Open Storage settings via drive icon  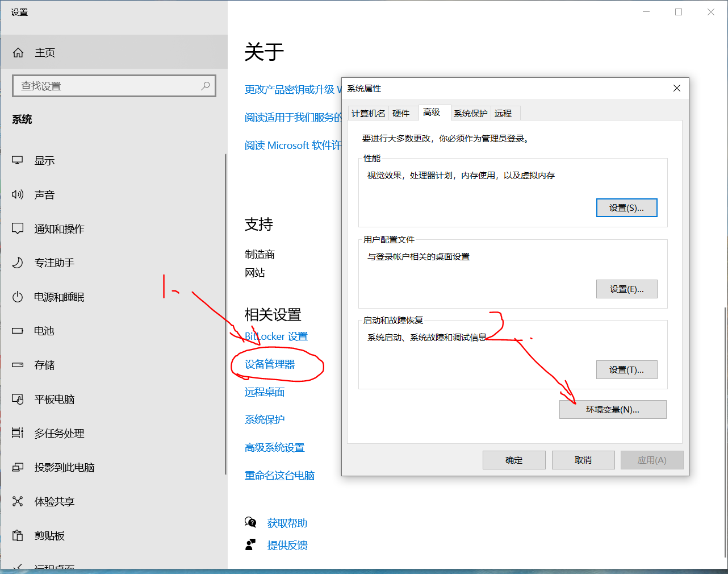[18, 365]
